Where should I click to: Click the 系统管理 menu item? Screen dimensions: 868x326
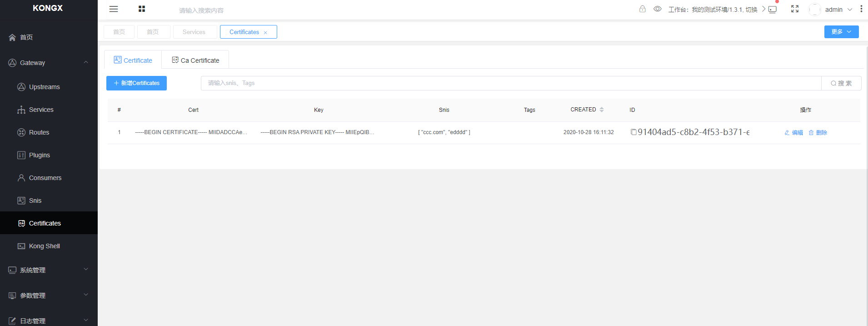click(x=49, y=270)
